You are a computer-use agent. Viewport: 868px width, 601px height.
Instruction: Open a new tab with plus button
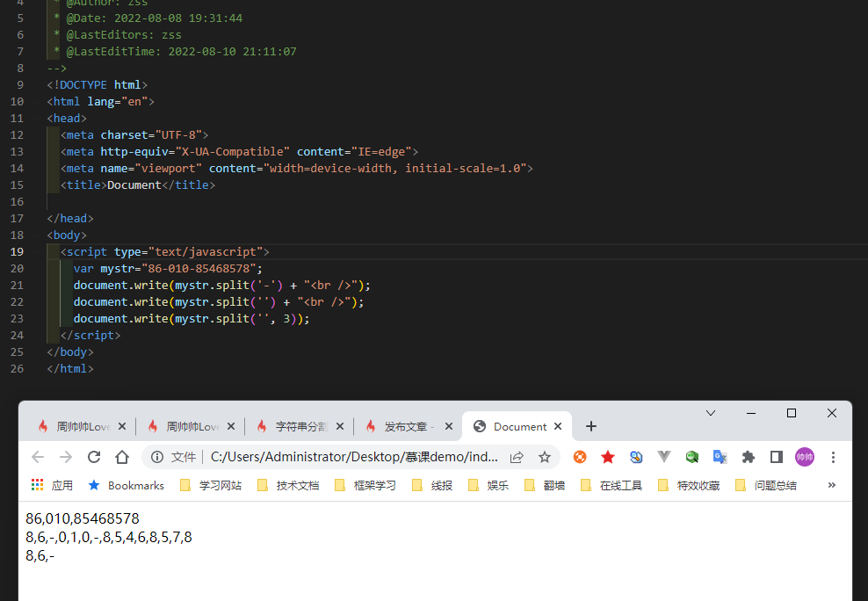coord(591,426)
